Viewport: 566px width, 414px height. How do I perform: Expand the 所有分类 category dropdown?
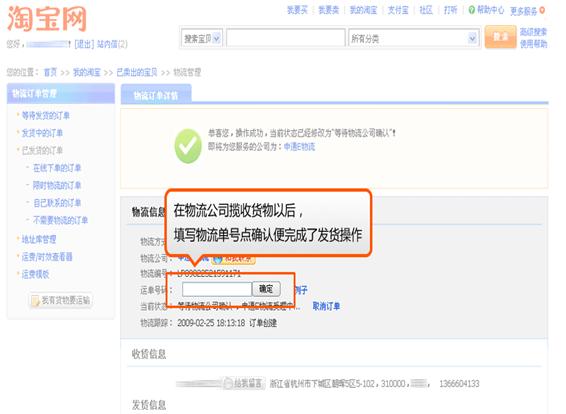coord(414,38)
